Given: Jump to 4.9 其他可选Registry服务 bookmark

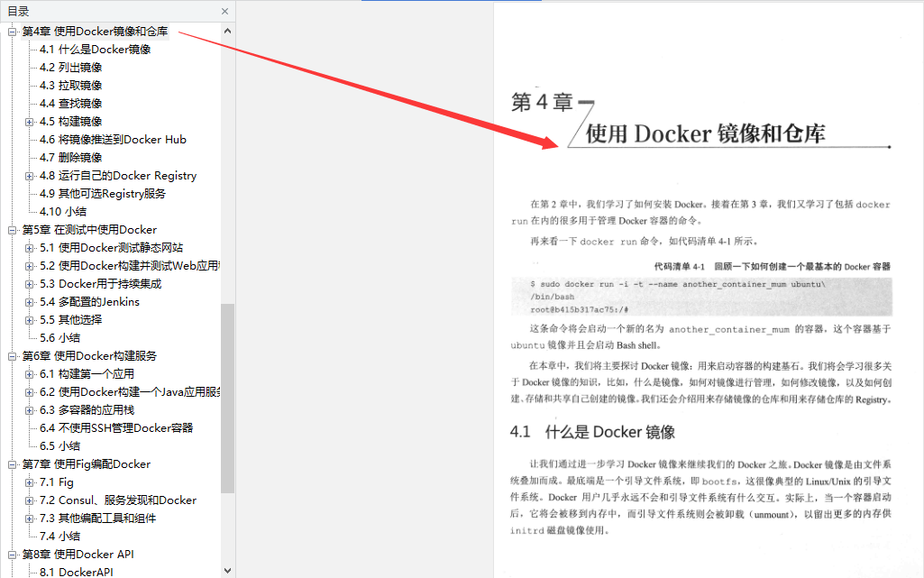Looking at the screenshot, I should point(103,194).
